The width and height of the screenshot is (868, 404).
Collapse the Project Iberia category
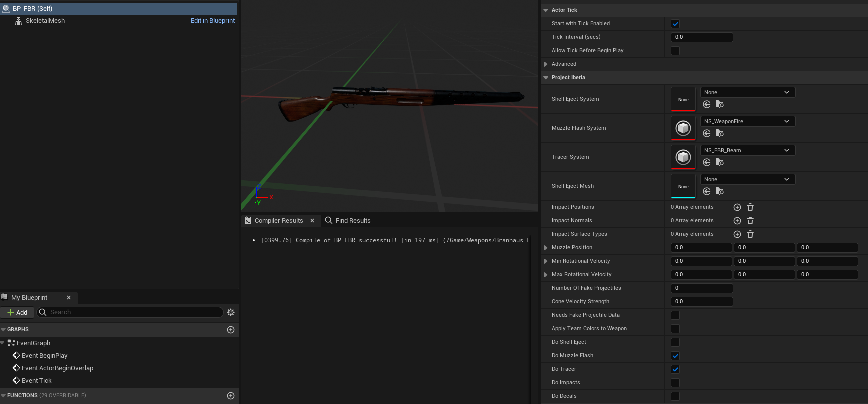point(546,78)
